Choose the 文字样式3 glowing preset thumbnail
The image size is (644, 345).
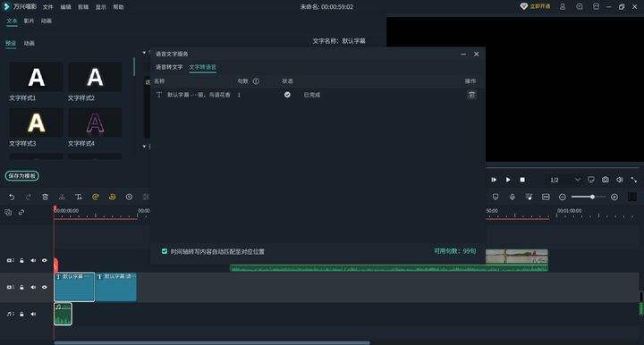(36, 122)
